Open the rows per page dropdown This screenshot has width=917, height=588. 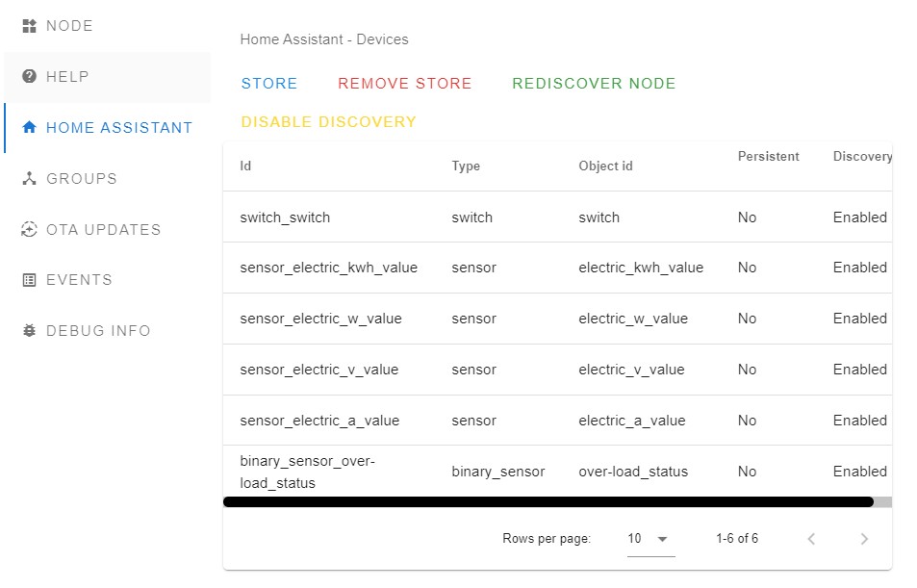pyautogui.click(x=650, y=538)
